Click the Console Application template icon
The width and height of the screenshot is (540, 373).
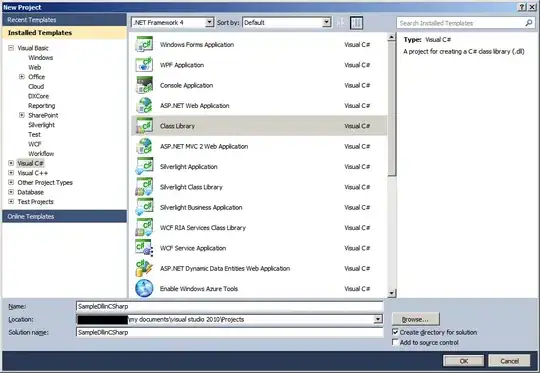tap(144, 85)
